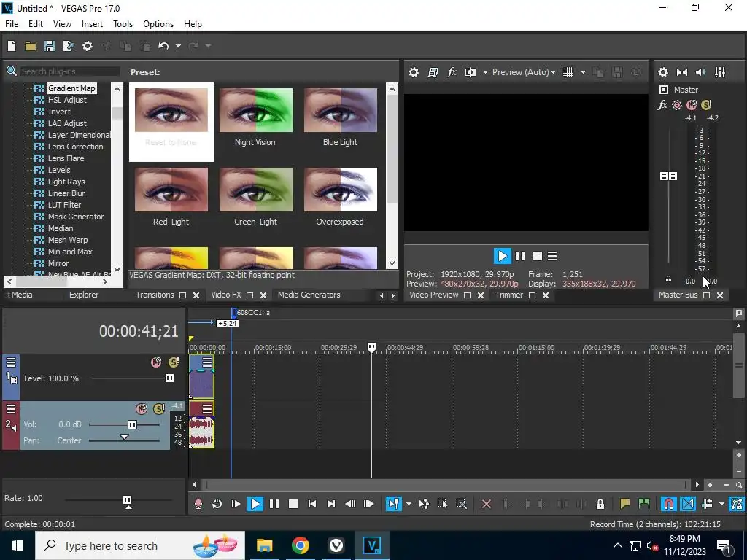Open audio track 2 hamburger menu

pyautogui.click(x=11, y=408)
